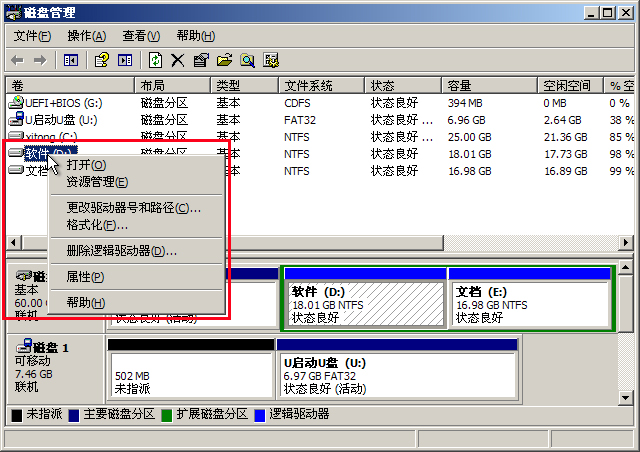Click the Delete X toolbar icon
Screen dimensions: 640x452
coord(178,60)
